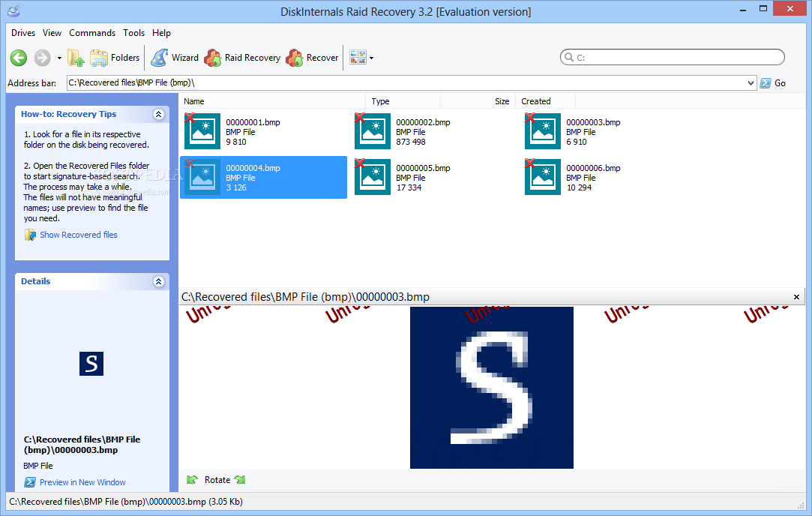Click the Preview in New Window link

click(x=82, y=482)
